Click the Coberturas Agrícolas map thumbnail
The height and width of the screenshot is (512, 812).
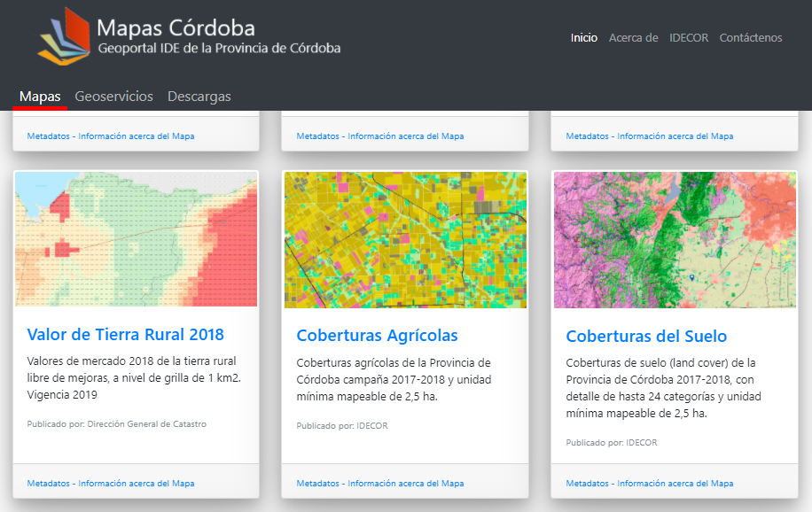point(405,240)
